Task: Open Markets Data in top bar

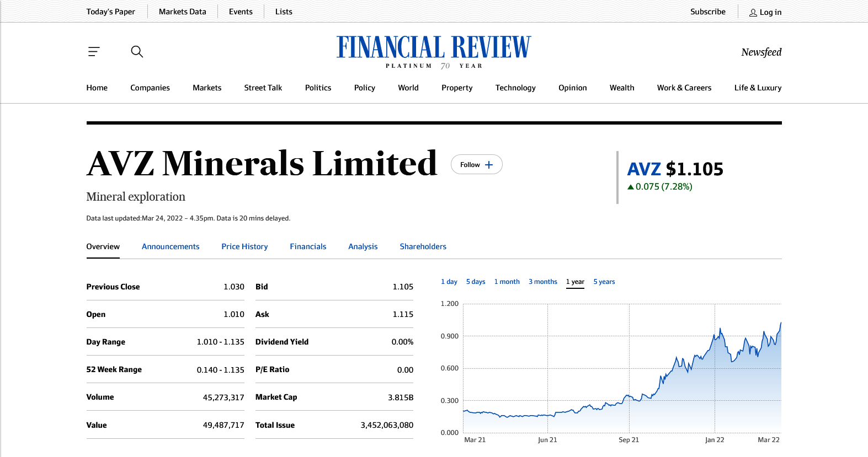Action: pos(183,12)
